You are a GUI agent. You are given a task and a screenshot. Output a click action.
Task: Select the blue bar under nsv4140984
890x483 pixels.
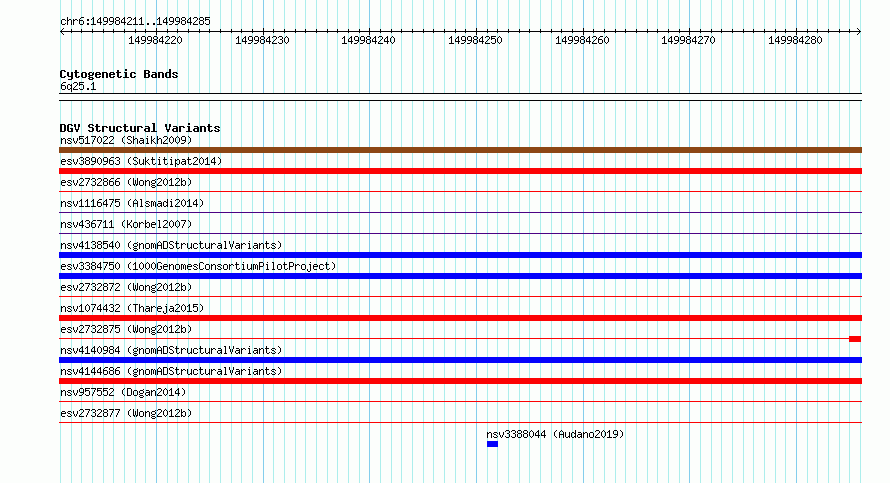pos(460,360)
